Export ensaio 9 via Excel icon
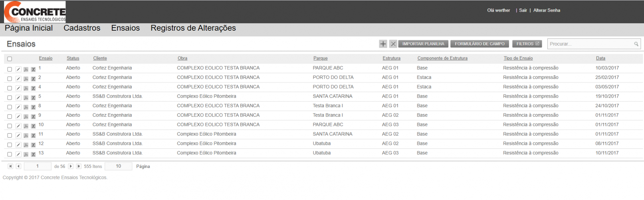 click(33, 116)
